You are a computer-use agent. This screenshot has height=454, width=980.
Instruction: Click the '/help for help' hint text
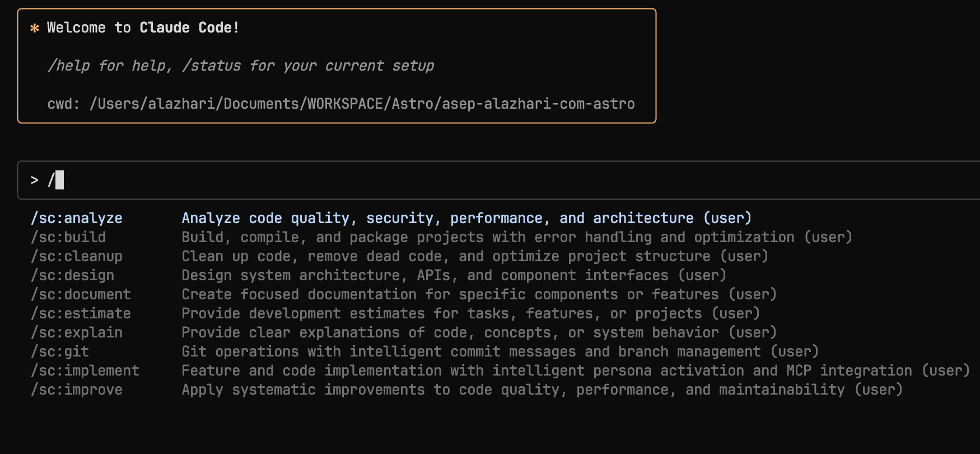pos(110,66)
